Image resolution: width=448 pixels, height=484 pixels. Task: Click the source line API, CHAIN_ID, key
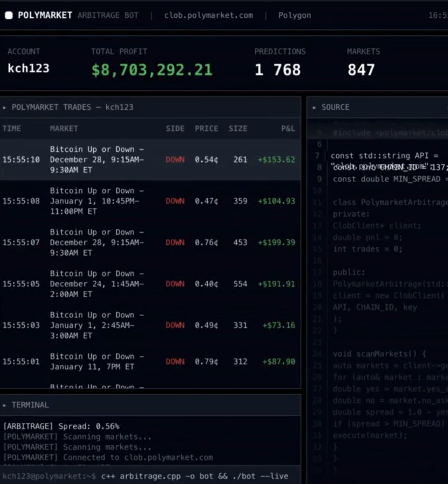click(x=375, y=307)
